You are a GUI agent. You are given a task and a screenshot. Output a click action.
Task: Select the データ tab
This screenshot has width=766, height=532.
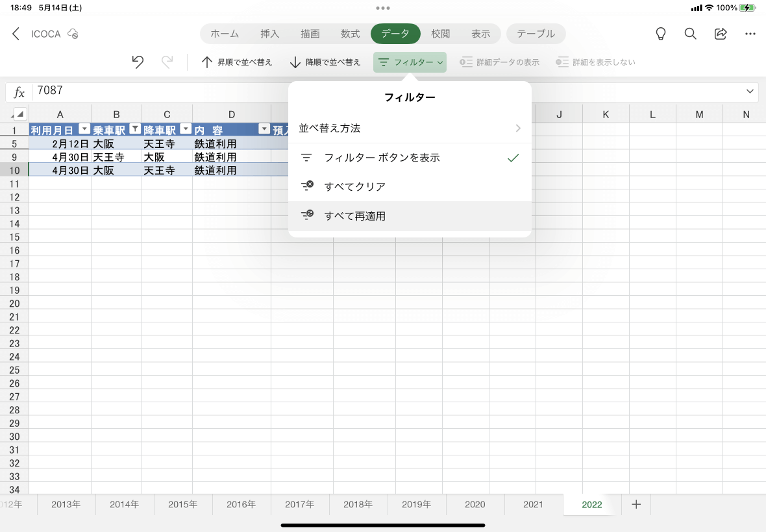395,34
